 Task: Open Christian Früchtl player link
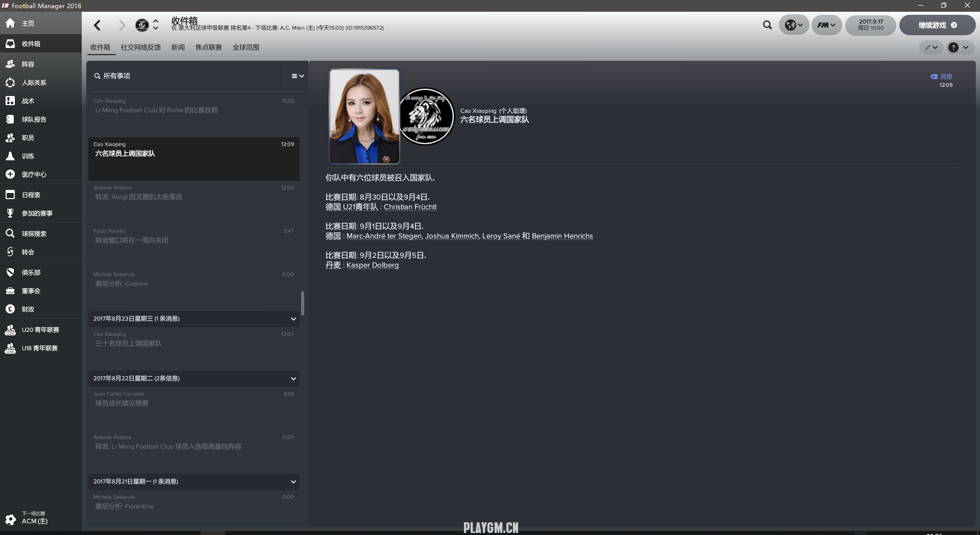pos(410,207)
